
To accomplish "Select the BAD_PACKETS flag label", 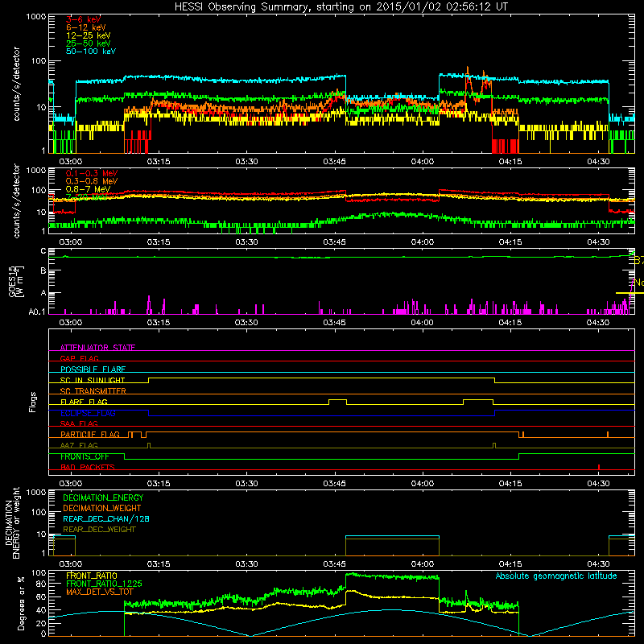I will click(88, 467).
